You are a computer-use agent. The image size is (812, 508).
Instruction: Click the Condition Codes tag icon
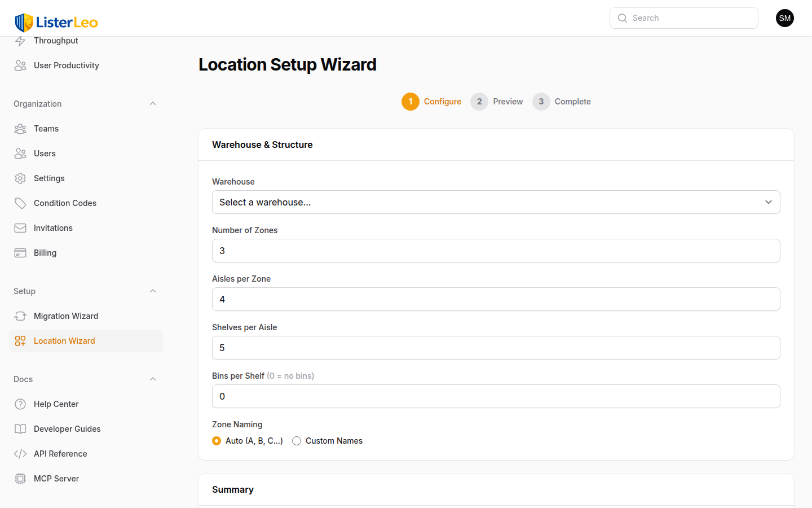tap(20, 203)
